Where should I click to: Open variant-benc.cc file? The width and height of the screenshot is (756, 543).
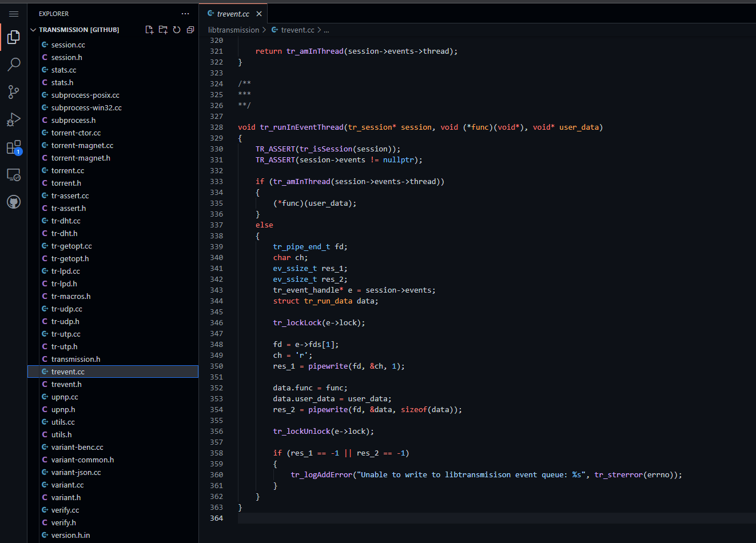(x=113, y=447)
